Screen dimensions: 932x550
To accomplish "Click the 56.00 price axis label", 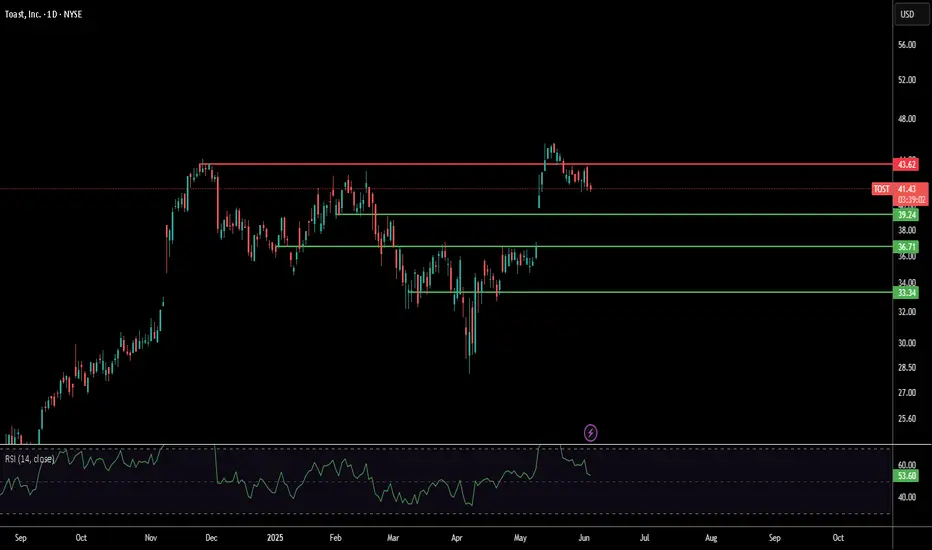I will pos(907,45).
